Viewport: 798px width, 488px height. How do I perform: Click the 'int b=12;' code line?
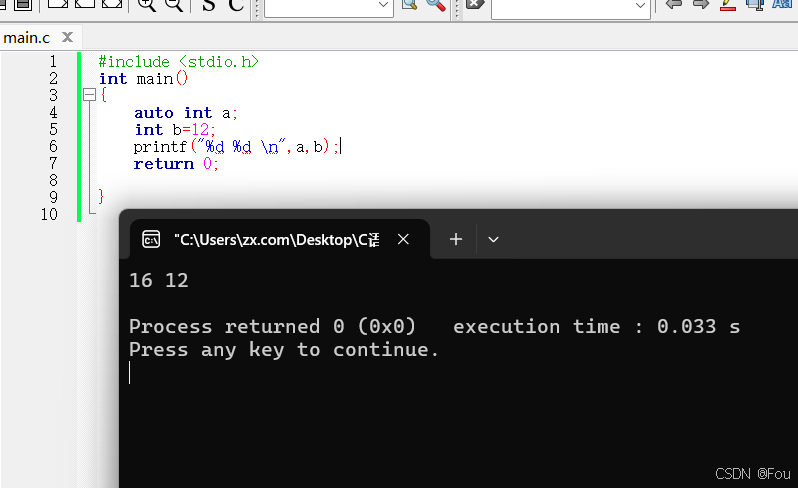[x=175, y=130]
